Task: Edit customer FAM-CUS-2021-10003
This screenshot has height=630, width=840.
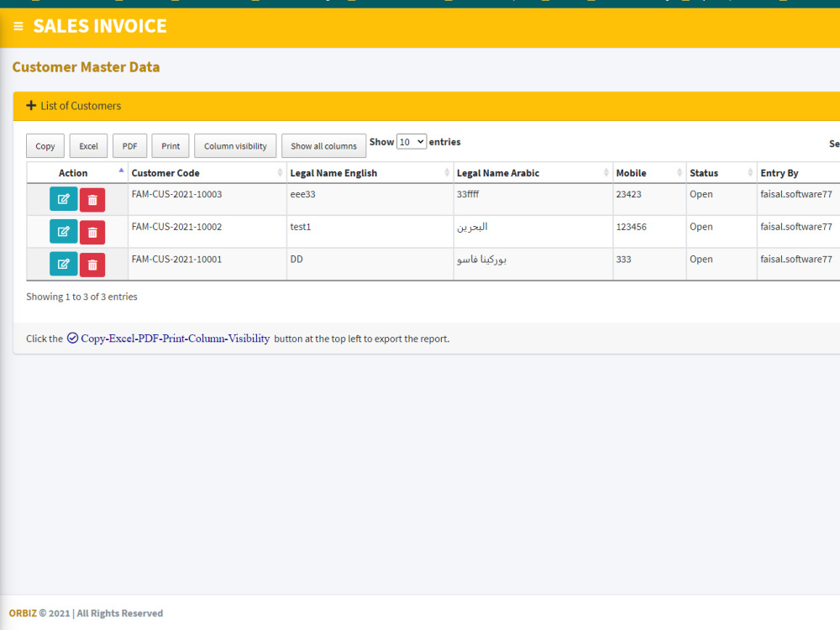Action: tap(63, 199)
